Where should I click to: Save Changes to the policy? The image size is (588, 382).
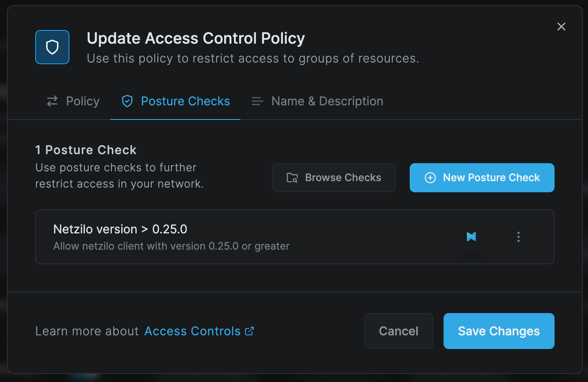click(x=499, y=331)
